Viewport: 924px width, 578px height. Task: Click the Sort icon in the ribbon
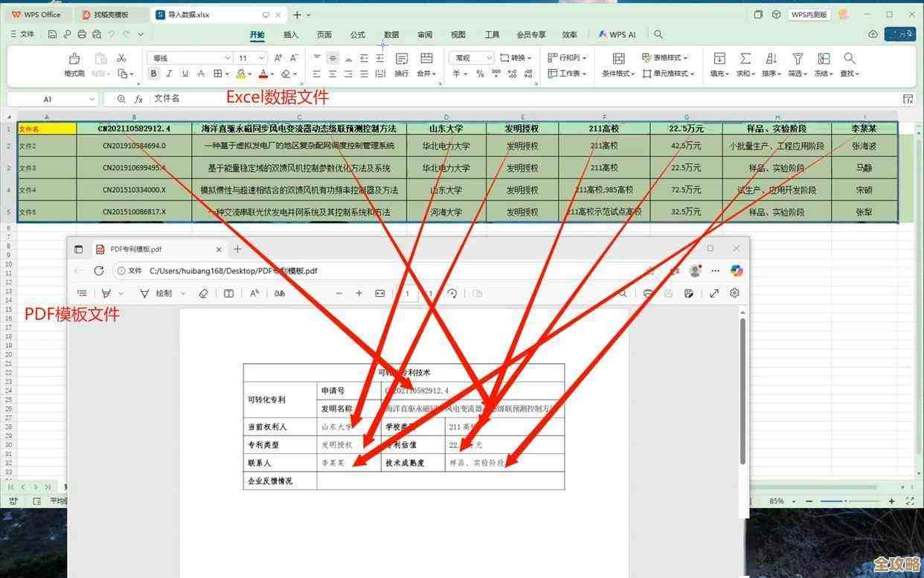coord(771,58)
